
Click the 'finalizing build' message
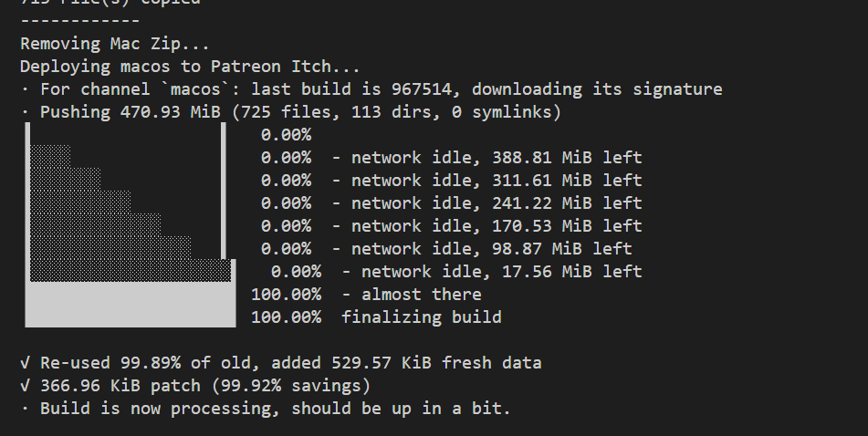pos(422,317)
